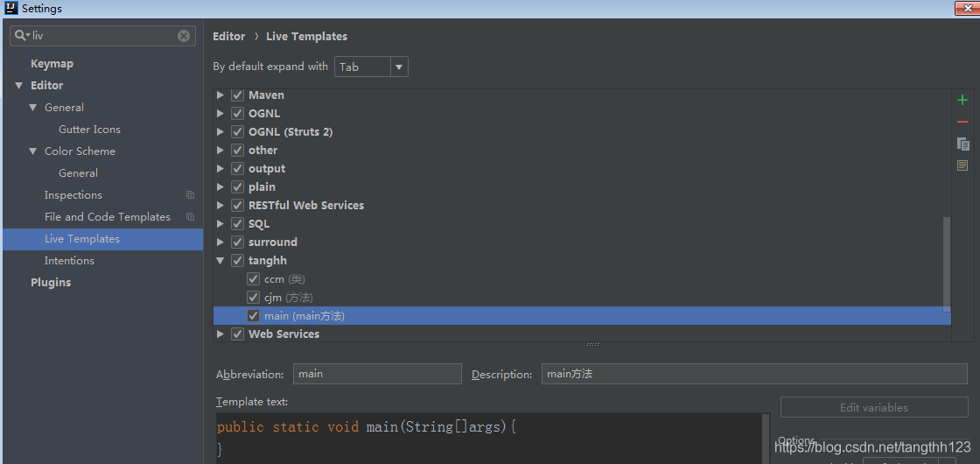Collapse the tanghh template group

coord(220,260)
